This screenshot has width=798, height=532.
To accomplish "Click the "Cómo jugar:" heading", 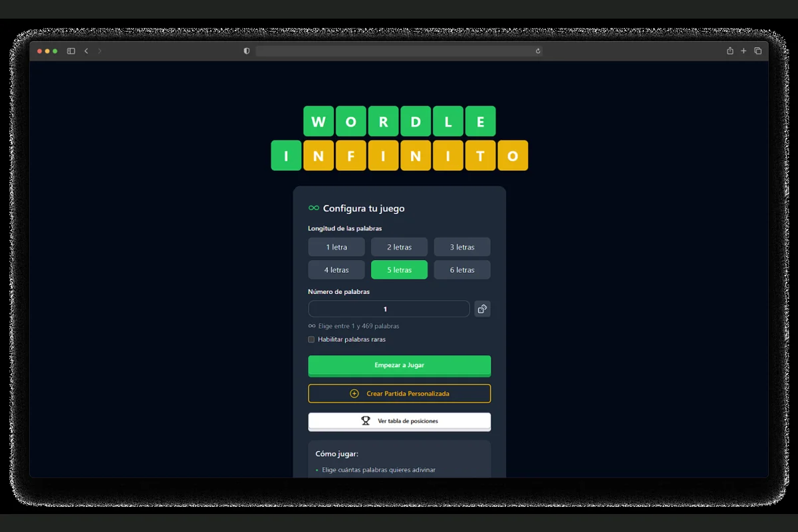I will click(x=337, y=454).
